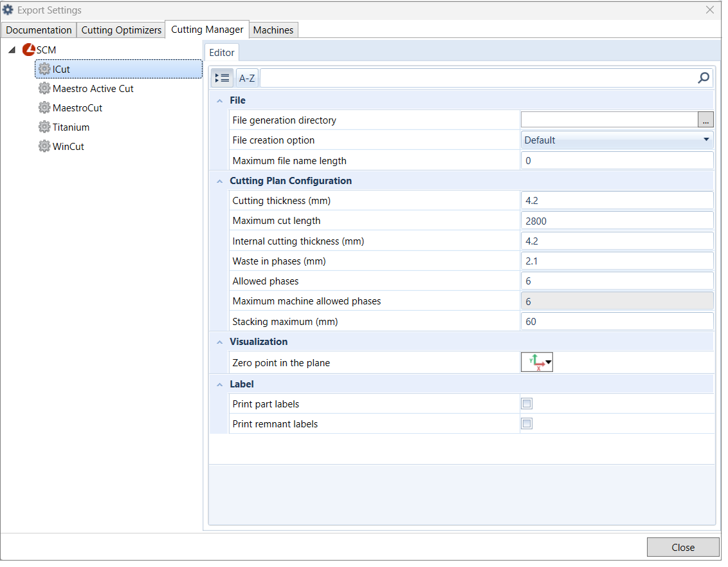Select Maestro Active Cut in the tree

coord(93,89)
